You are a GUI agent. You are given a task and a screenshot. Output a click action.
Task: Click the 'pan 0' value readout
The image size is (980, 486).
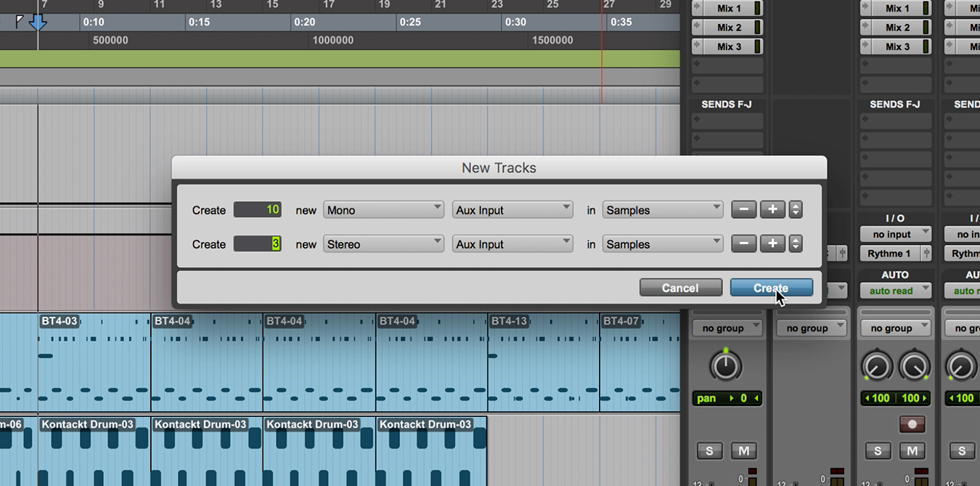coord(727,398)
